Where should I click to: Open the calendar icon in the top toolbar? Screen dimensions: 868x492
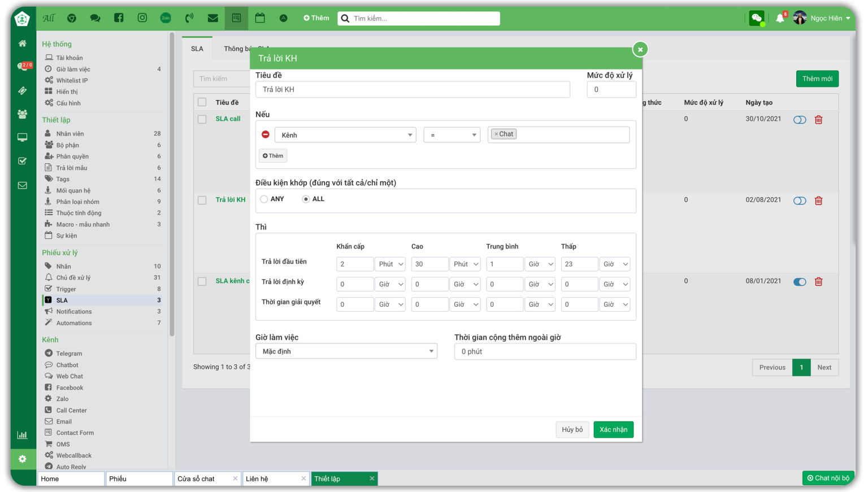[x=259, y=18]
